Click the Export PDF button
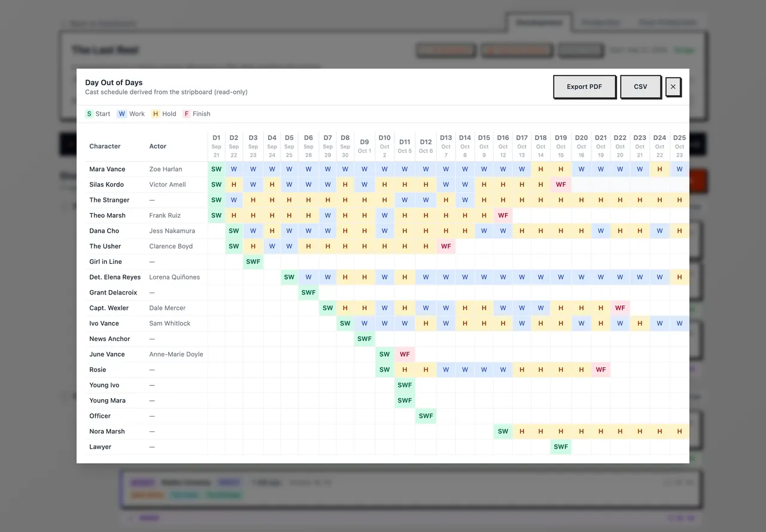 584,87
